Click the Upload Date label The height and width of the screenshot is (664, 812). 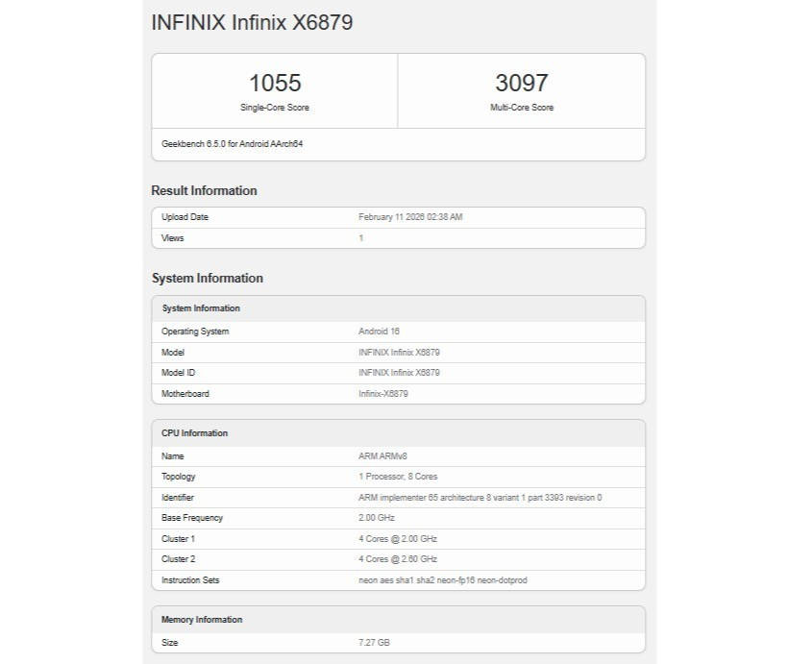[x=185, y=217]
